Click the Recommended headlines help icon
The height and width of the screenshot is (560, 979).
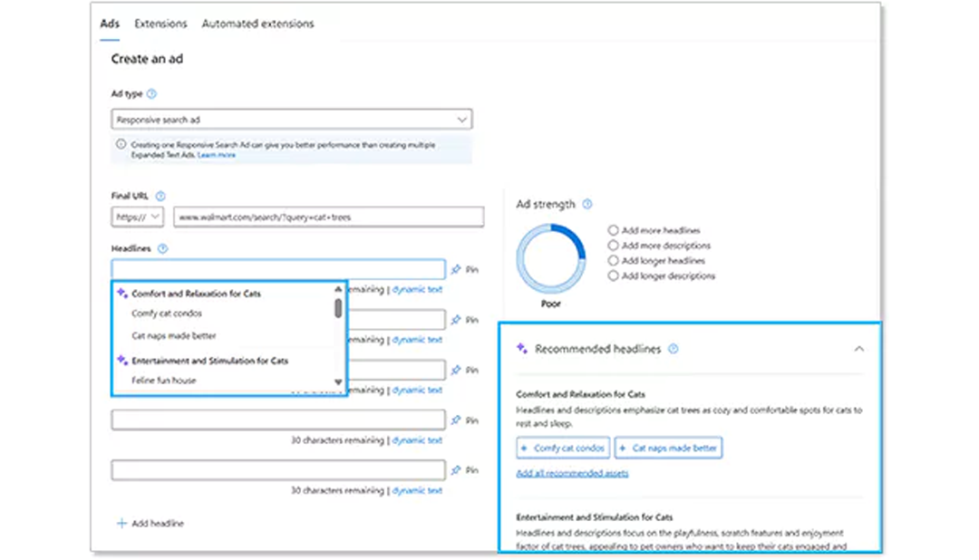[671, 347]
